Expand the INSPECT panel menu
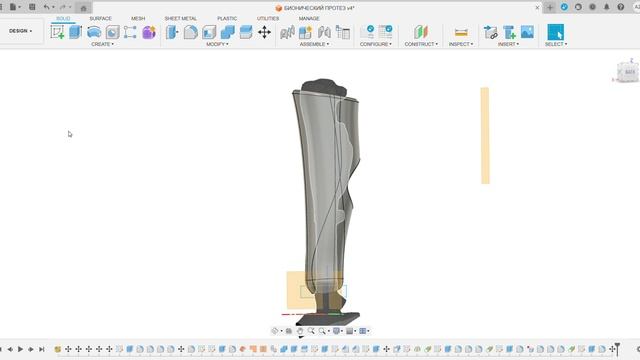 [461, 44]
